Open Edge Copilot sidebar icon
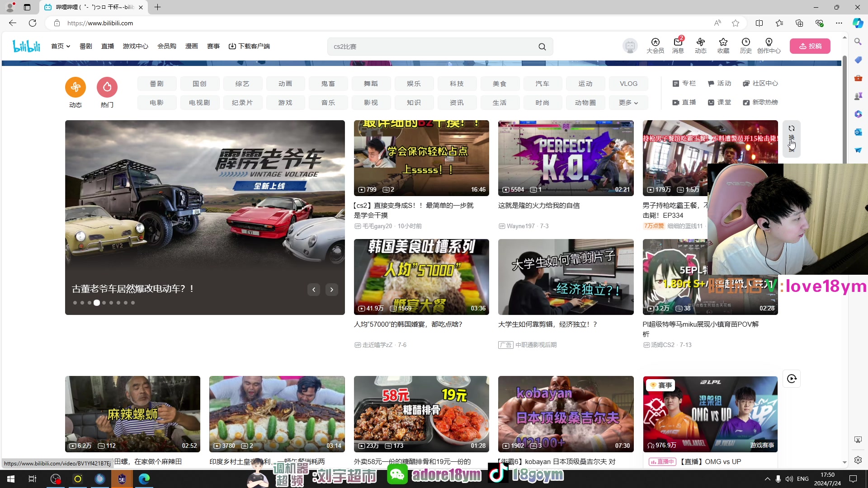 point(858,23)
